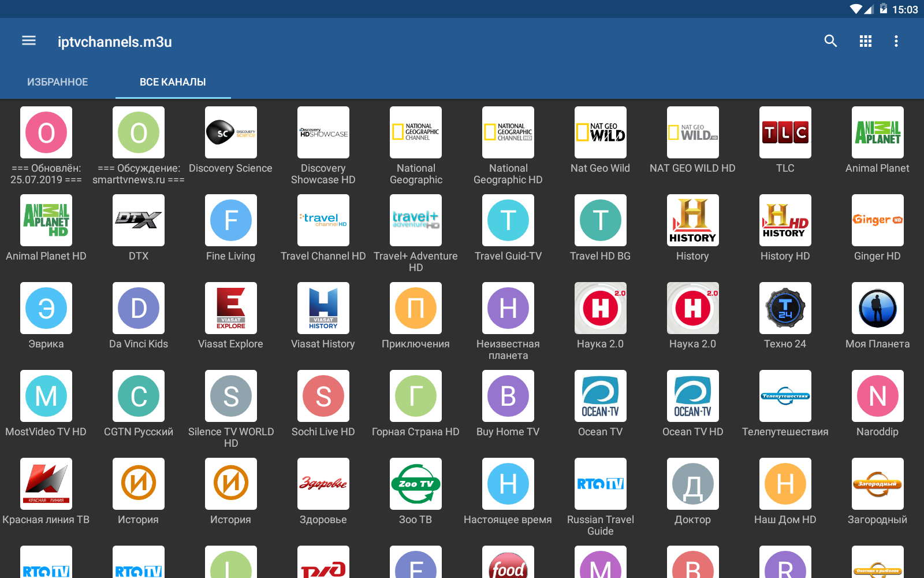Open the hamburger navigation menu

[29, 40]
